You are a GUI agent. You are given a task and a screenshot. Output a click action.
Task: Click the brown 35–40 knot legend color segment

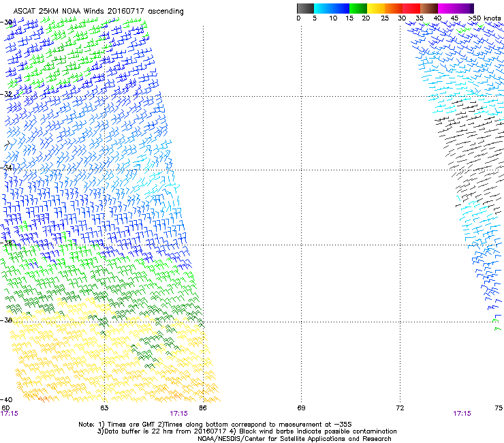(x=429, y=8)
